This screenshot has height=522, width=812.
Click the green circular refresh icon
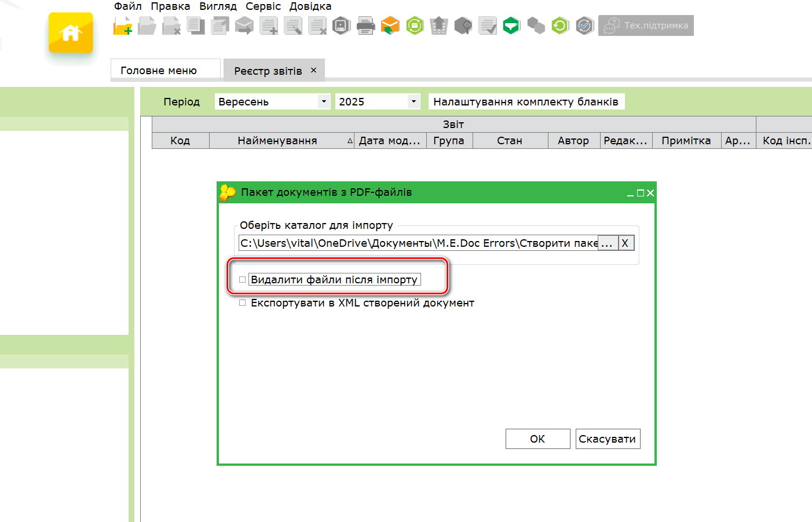560,26
